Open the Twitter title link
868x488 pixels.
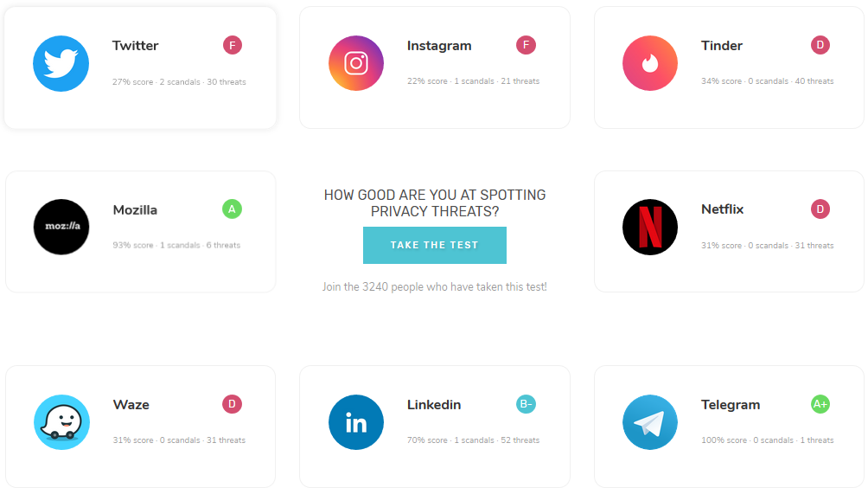pyautogui.click(x=136, y=46)
